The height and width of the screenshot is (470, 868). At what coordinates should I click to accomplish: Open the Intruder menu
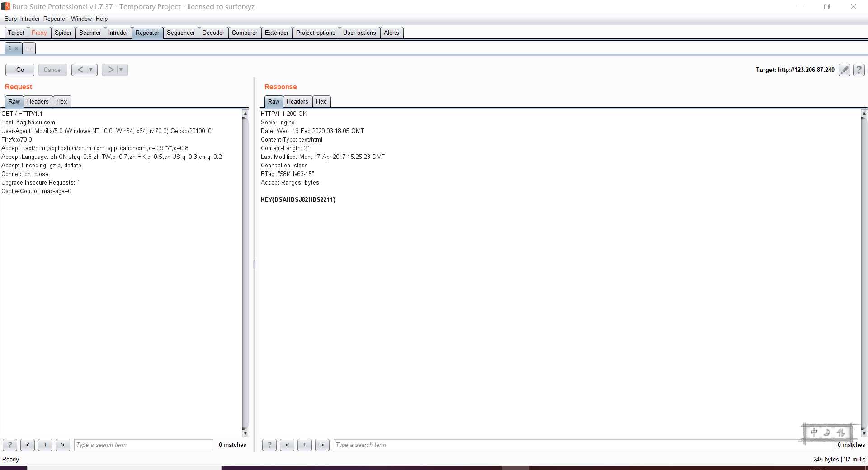pyautogui.click(x=30, y=19)
